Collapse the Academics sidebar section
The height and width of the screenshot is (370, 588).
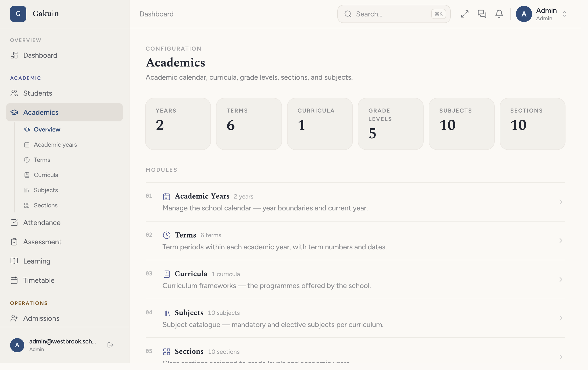64,112
